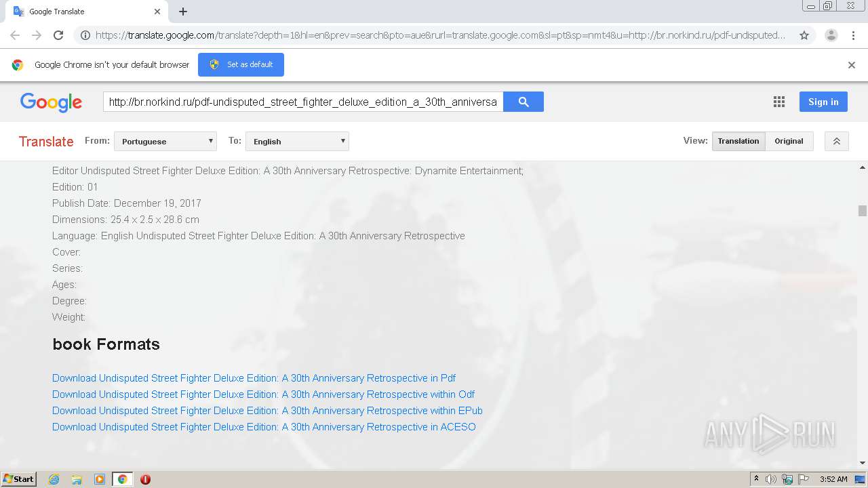View site information icon in address bar

[85, 35]
